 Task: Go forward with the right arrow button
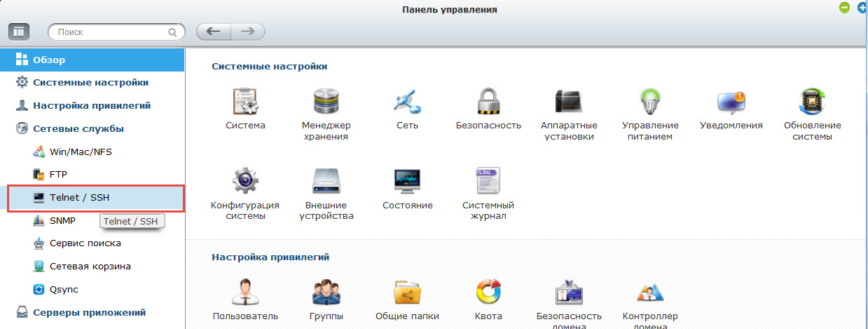[x=247, y=32]
